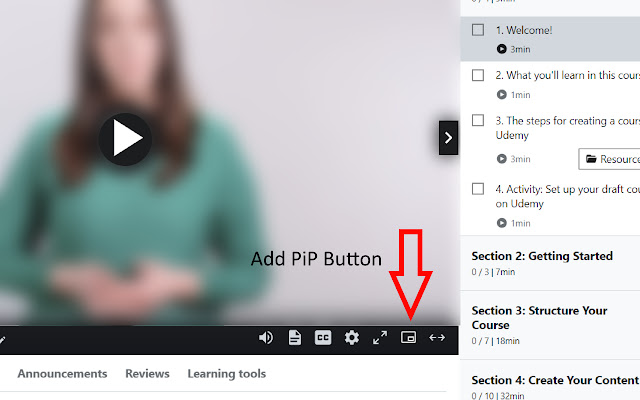Toggle closed captions CC icon
640x400 pixels.
[323, 338]
